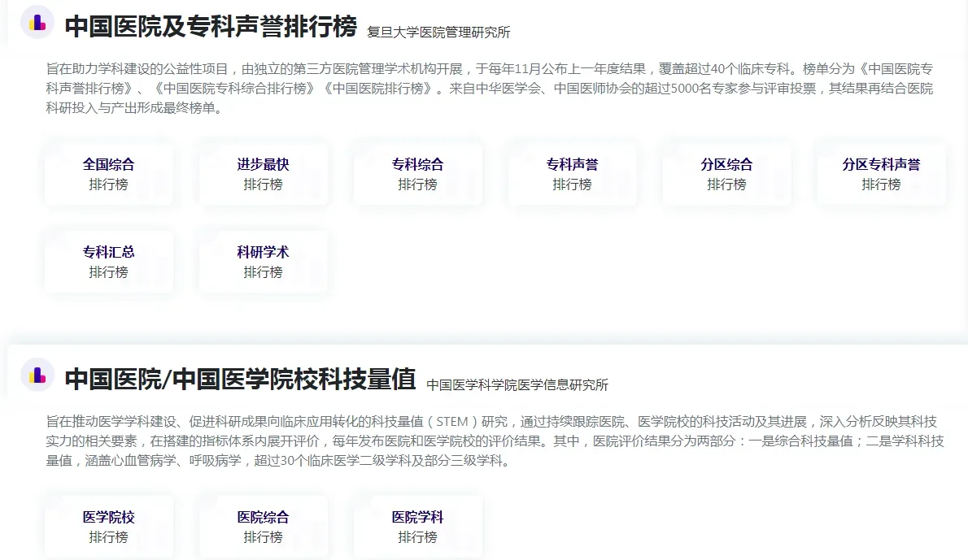Open the 专科汇总 排行榜 card

pos(109,262)
